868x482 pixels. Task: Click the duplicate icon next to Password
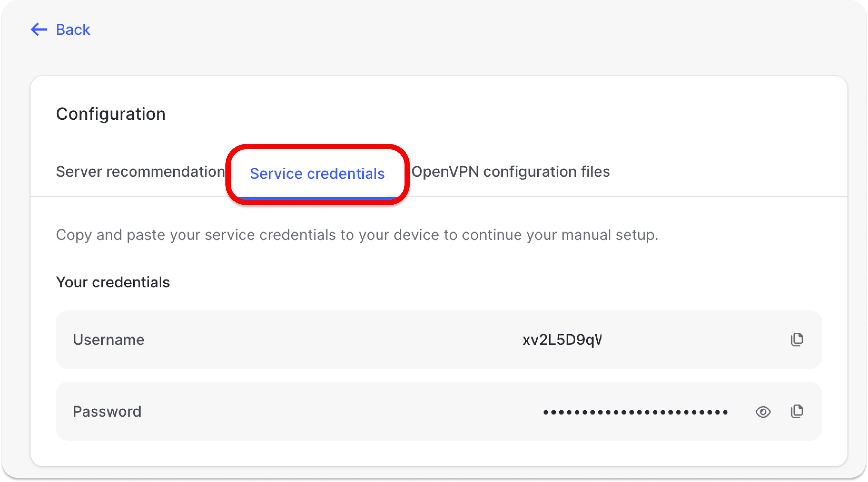797,411
